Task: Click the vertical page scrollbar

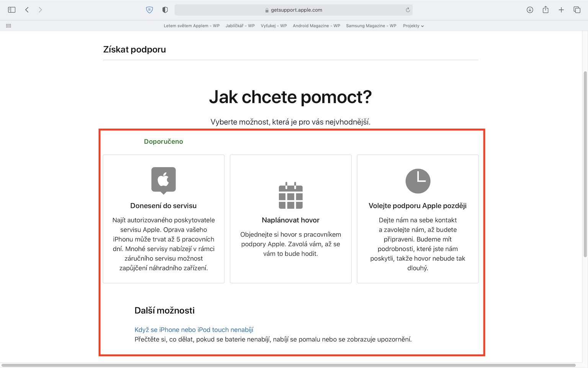Action: (x=585, y=164)
